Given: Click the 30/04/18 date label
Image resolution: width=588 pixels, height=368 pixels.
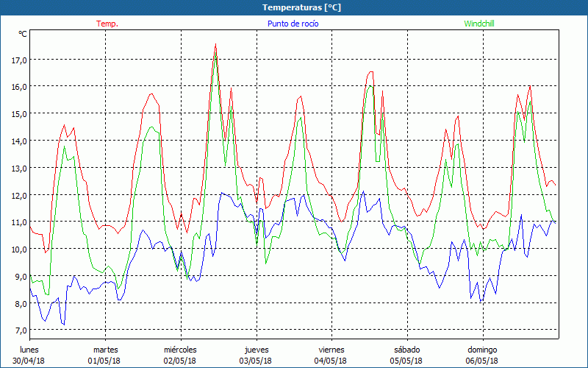Looking at the screenshot, I should point(29,361).
